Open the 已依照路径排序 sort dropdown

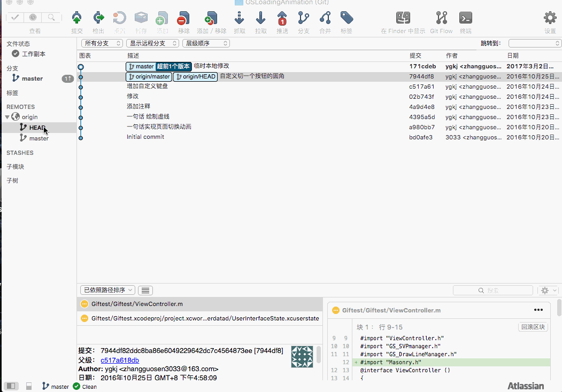(107, 290)
